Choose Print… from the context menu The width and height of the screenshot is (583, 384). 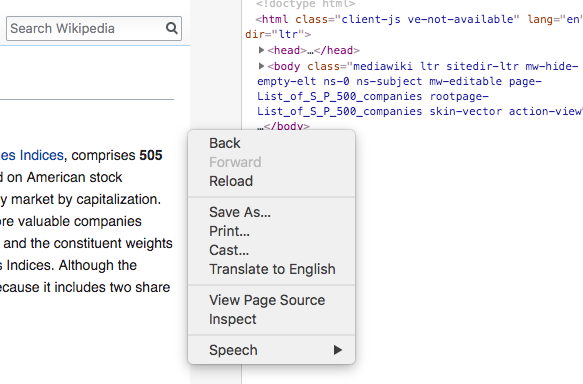point(229,231)
